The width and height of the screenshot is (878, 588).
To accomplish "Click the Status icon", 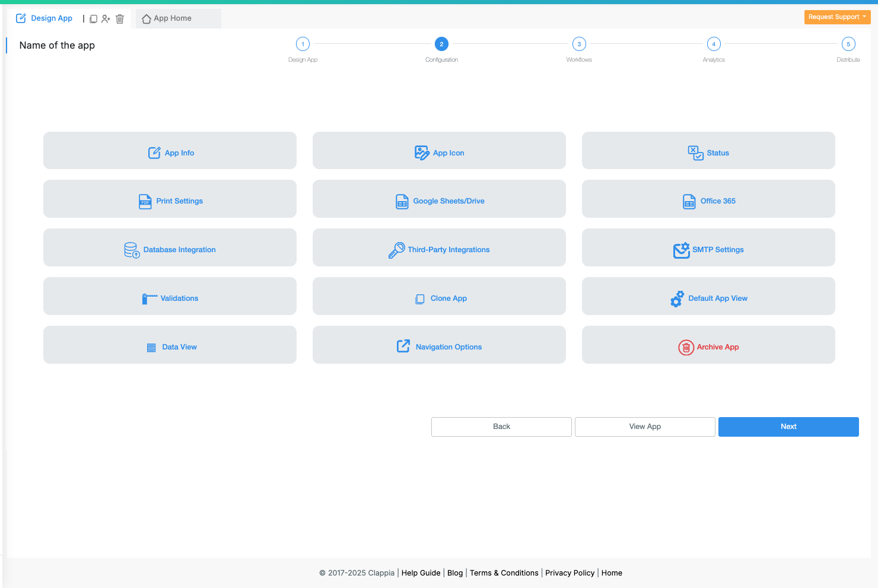I will click(696, 153).
